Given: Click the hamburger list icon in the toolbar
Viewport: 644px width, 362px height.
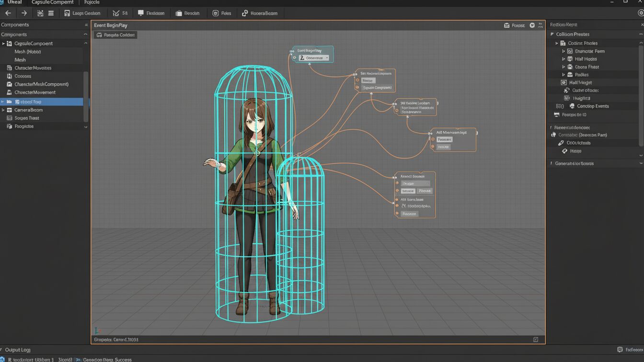Looking at the screenshot, I should (x=51, y=13).
